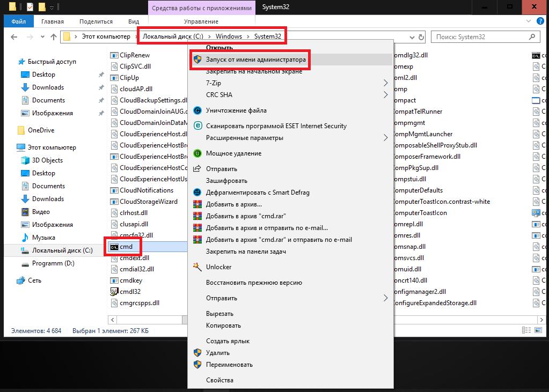Open the recent locations dropdown arrow
Screen dimensions: 549x392
[x=42, y=37]
